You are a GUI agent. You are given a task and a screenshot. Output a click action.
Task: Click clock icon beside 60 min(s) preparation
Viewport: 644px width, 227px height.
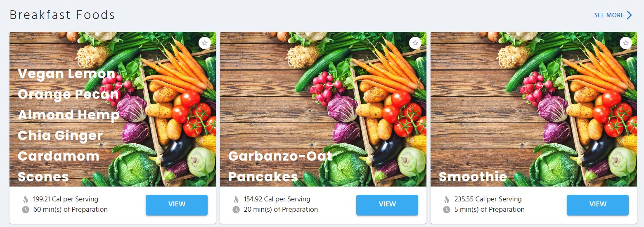click(26, 210)
